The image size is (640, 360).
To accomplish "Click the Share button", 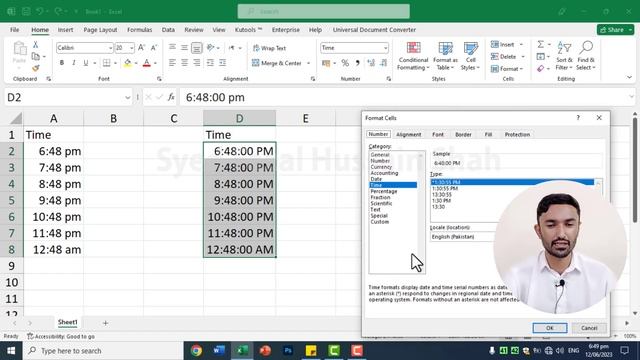I will [x=615, y=30].
